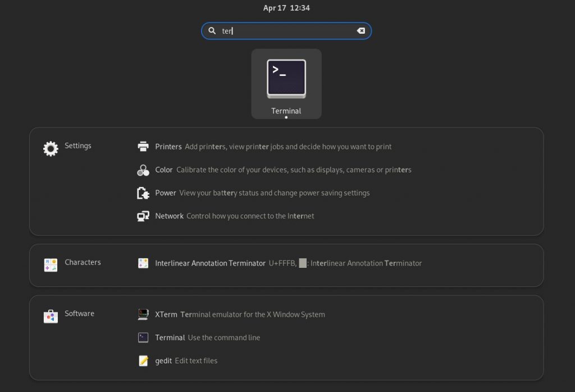Open the Color settings icon
575x392 pixels.
[143, 170]
